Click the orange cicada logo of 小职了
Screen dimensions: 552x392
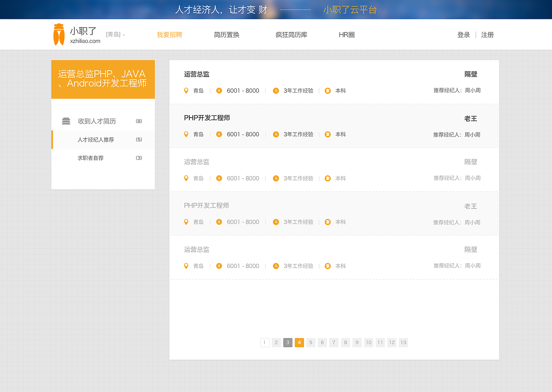click(x=59, y=34)
